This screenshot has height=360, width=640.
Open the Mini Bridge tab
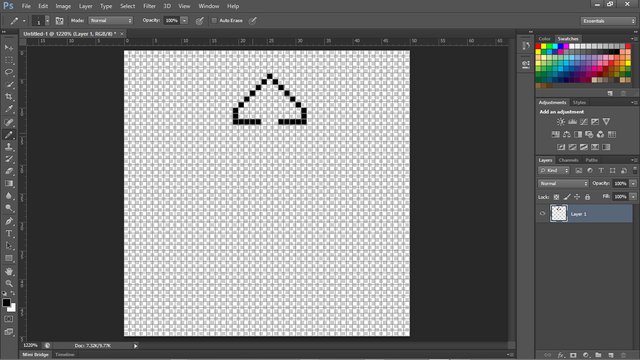tap(35, 354)
